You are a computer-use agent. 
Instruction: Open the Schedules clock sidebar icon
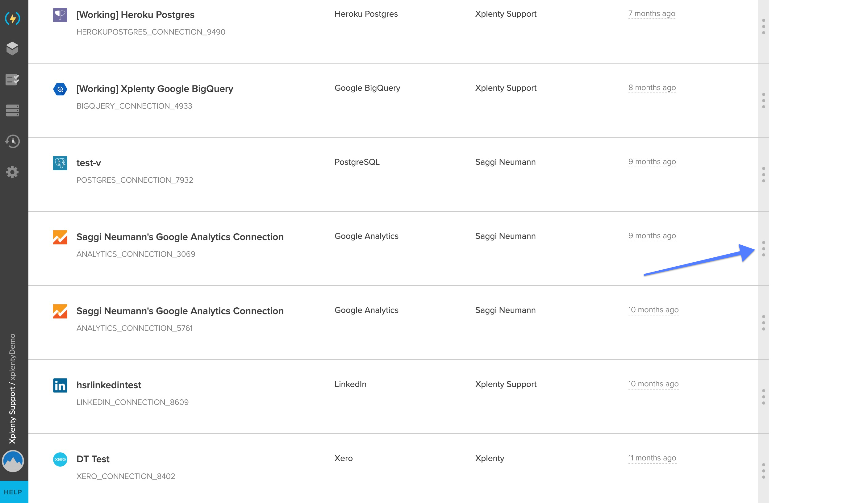12,141
